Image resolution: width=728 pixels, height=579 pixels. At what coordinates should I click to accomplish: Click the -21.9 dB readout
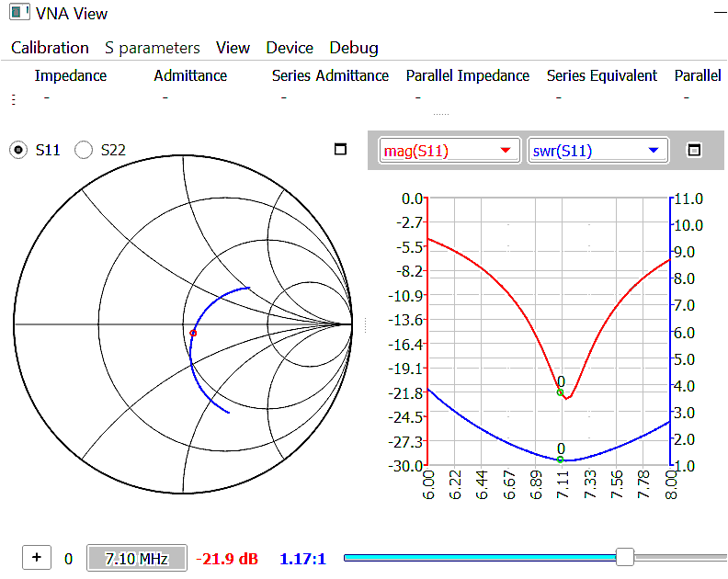point(227,559)
